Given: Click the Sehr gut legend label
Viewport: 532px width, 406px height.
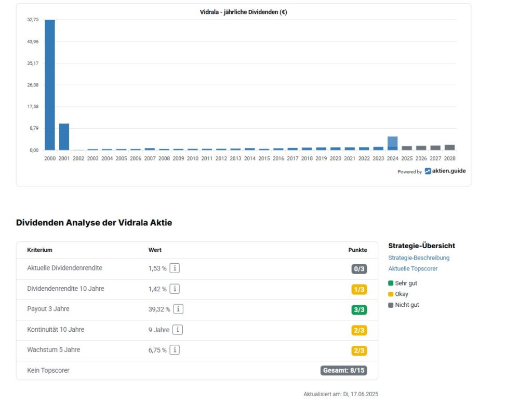Looking at the screenshot, I should (x=406, y=283).
